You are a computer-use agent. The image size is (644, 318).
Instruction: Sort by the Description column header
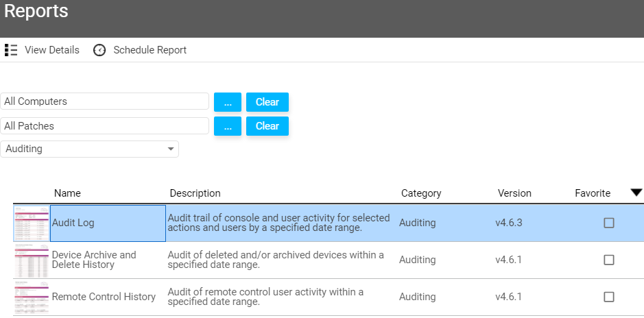195,193
